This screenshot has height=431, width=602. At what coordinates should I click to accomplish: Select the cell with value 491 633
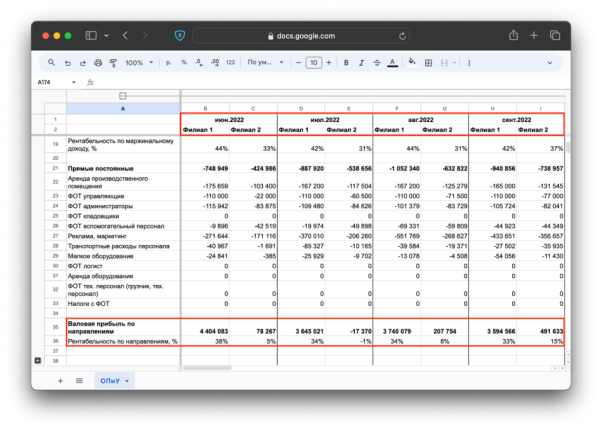[541, 327]
